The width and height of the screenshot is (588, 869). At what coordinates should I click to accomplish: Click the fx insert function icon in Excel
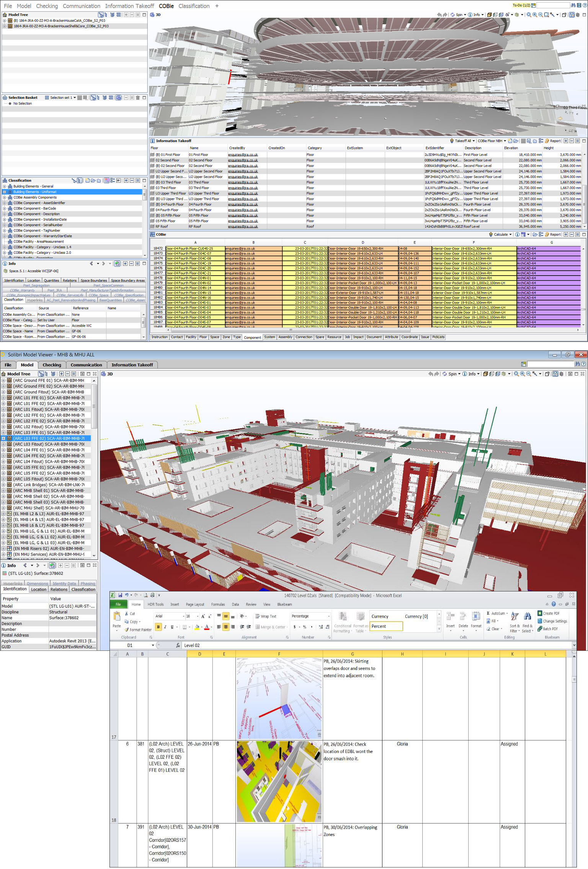pyautogui.click(x=178, y=645)
